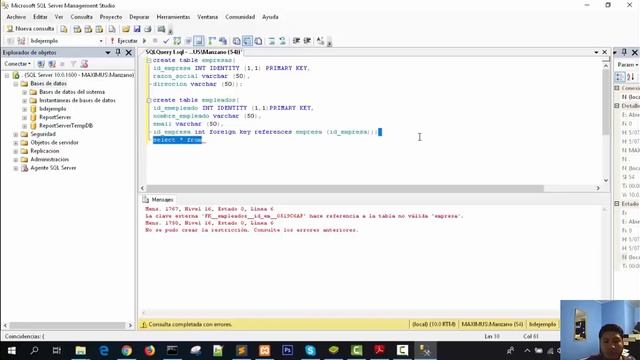The width and height of the screenshot is (640, 360).
Task: Click the increase indent icon
Action: coord(307,41)
